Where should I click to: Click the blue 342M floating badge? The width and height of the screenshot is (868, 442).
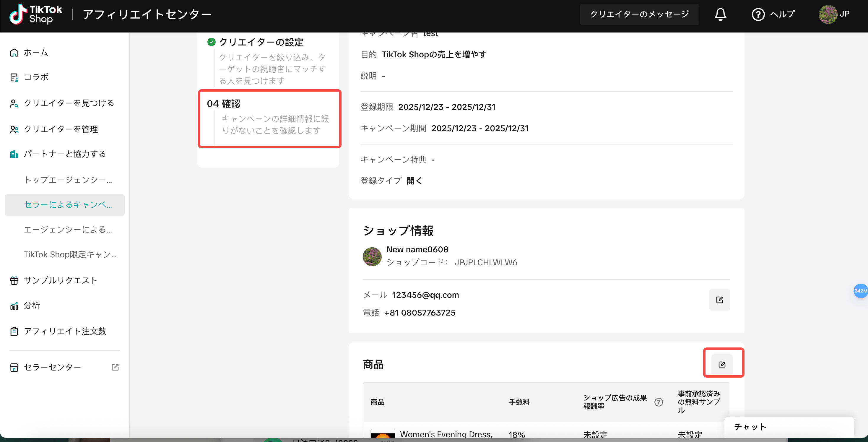click(861, 291)
